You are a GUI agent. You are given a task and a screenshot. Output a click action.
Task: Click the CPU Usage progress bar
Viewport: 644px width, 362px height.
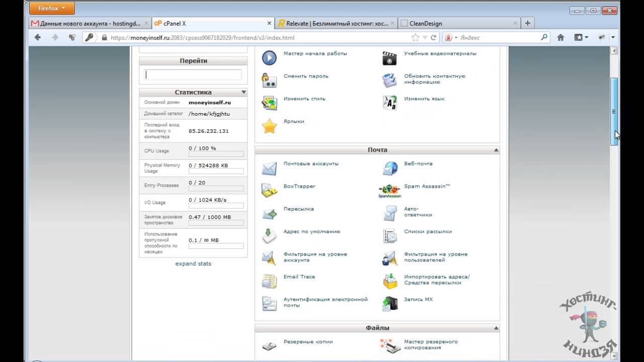point(216,154)
